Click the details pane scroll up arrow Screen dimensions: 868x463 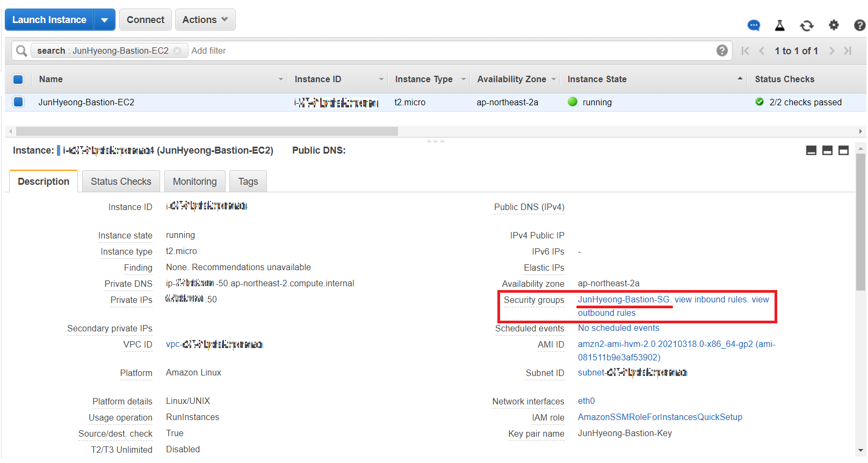point(861,148)
